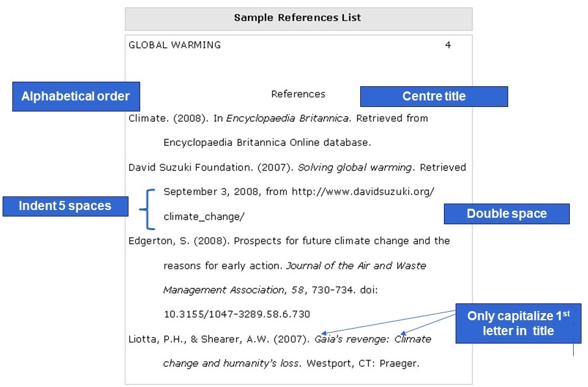Click the Centre title label box
588x387 pixels.
point(434,97)
